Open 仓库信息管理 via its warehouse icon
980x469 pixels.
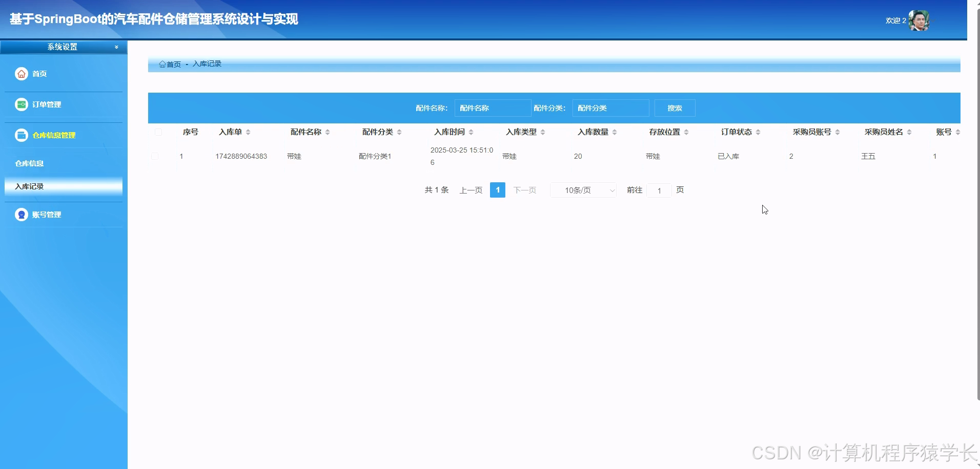(21, 135)
